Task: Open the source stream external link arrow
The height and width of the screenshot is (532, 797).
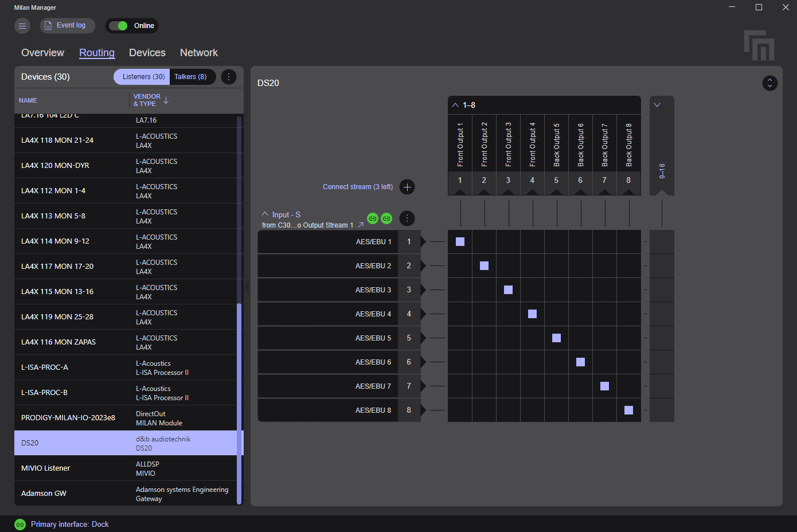Action: point(361,225)
